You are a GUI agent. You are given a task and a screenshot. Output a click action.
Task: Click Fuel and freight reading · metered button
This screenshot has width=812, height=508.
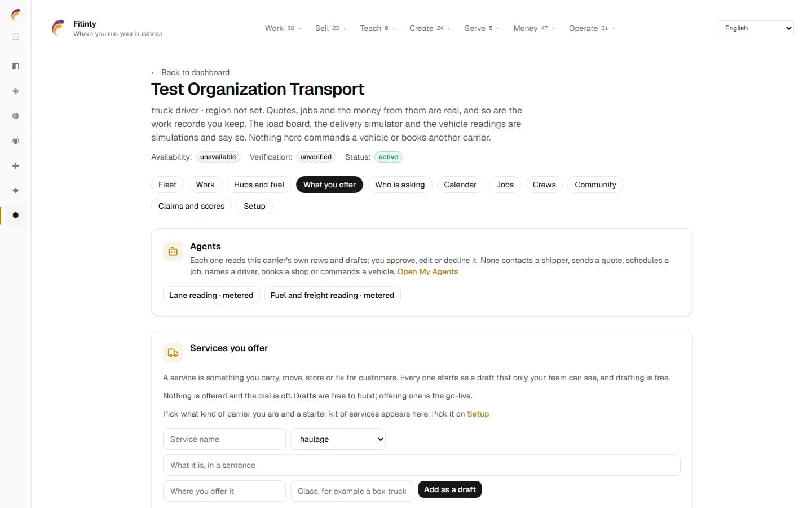pyautogui.click(x=332, y=295)
